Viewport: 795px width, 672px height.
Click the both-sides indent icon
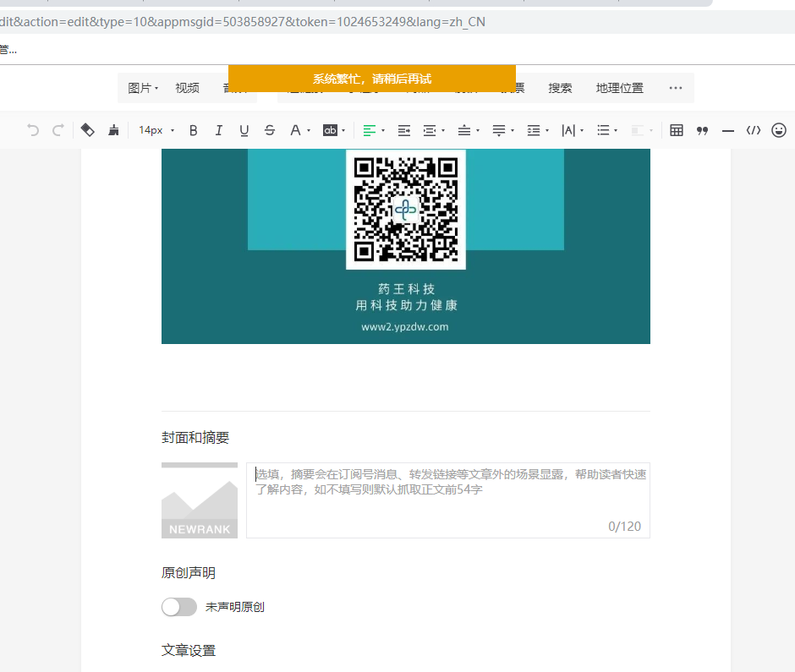(430, 130)
